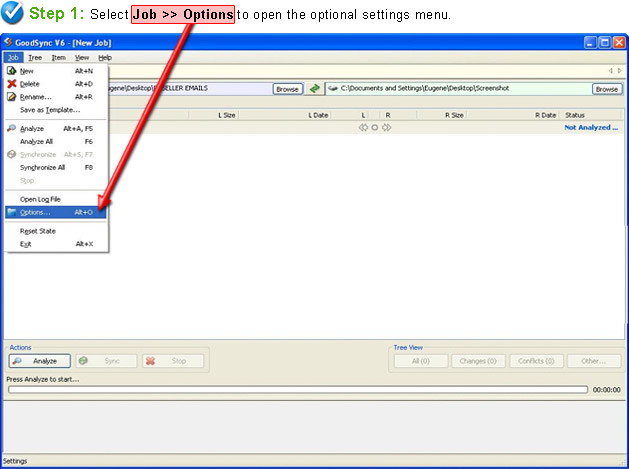Image resolution: width=629 pixels, height=469 pixels.
Task: Click the 00:00:00 elapsed time
Action: 606,390
